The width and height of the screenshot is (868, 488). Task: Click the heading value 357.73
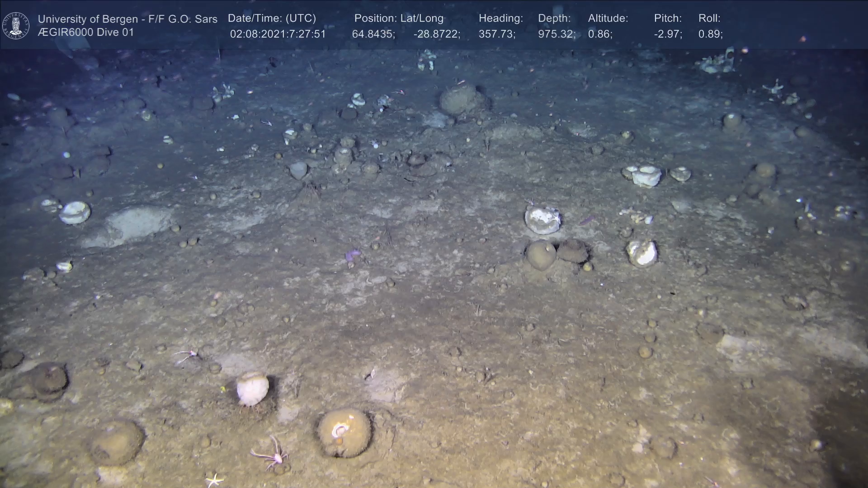tap(497, 34)
